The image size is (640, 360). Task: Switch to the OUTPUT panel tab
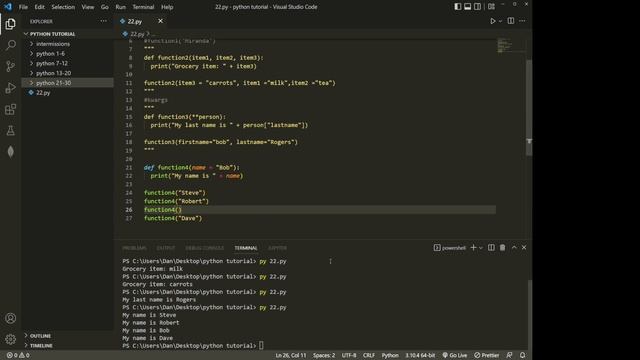166,248
